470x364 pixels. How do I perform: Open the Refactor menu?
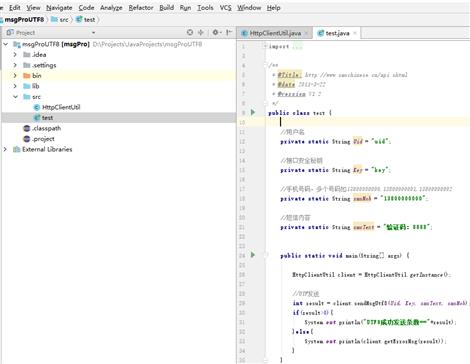(x=141, y=8)
